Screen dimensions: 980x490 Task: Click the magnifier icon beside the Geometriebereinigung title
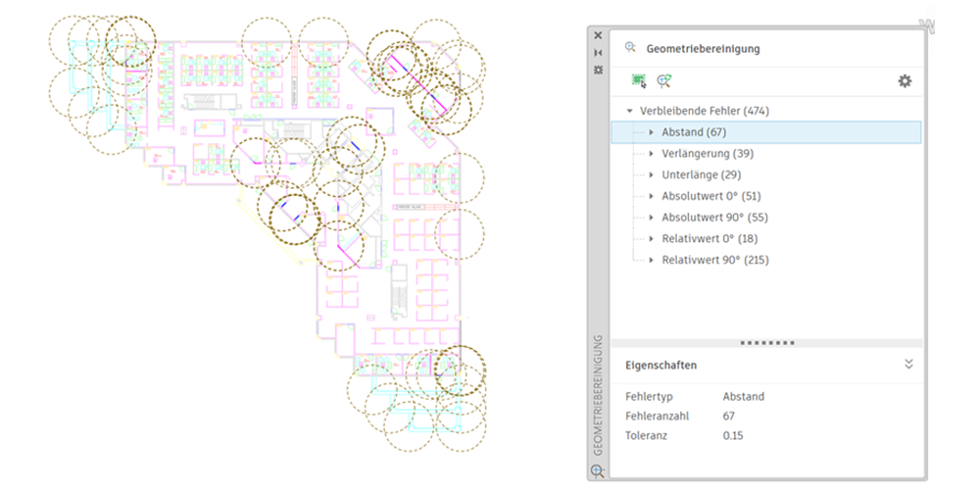click(x=630, y=47)
